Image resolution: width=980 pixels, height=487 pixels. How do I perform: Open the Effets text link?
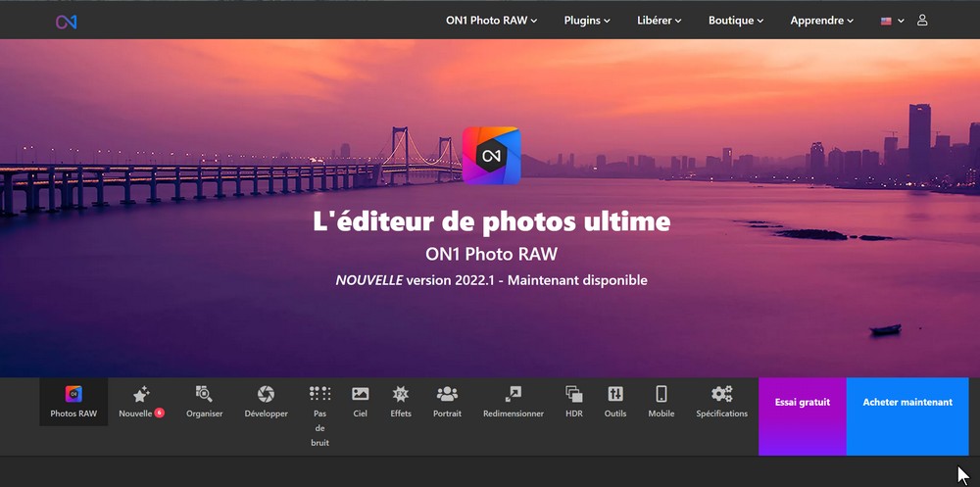[x=401, y=414]
